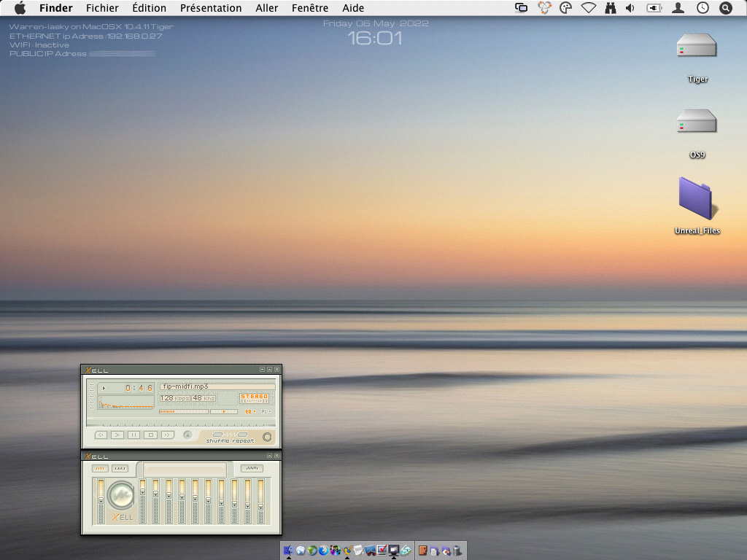The image size is (747, 560).
Task: Open the user account menu bar item
Action: point(678,8)
